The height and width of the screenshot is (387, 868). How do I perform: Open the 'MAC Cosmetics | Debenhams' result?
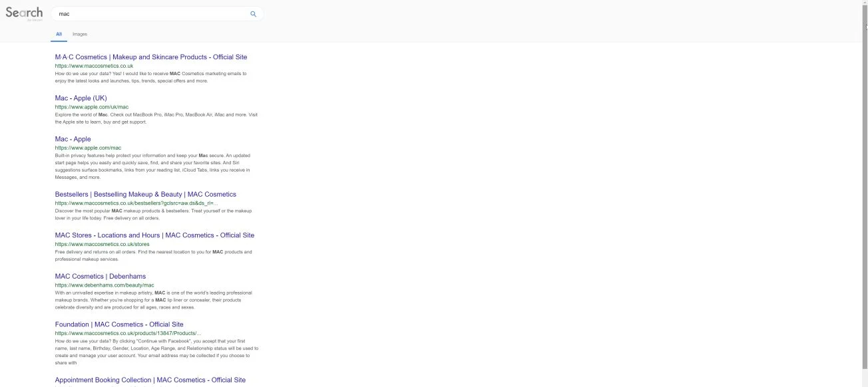(100, 277)
